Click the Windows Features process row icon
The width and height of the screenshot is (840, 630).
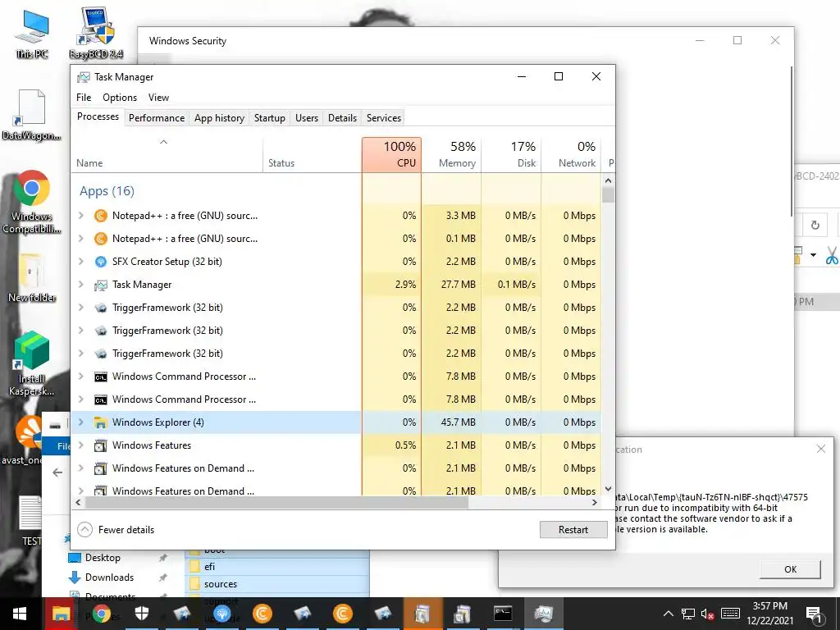click(x=101, y=445)
